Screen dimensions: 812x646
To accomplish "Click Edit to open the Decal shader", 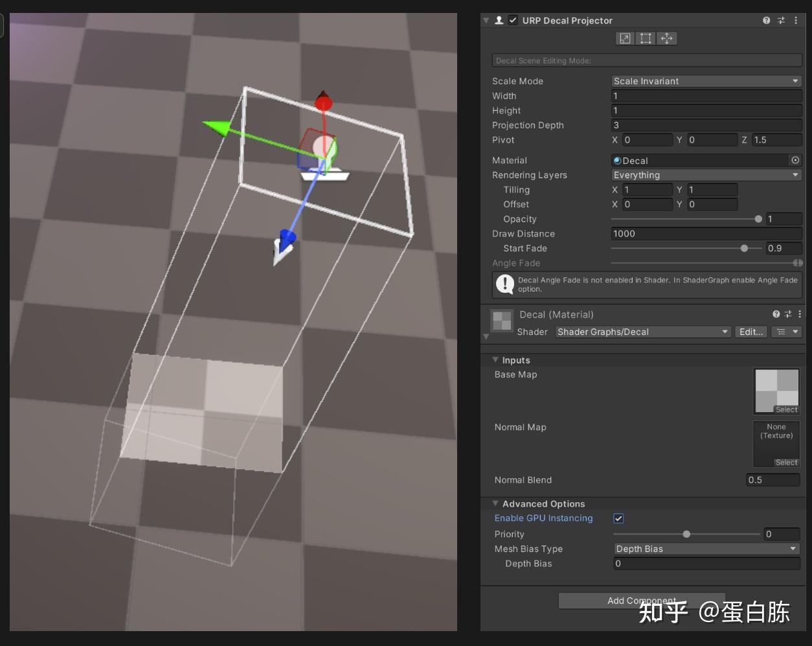I will point(750,332).
